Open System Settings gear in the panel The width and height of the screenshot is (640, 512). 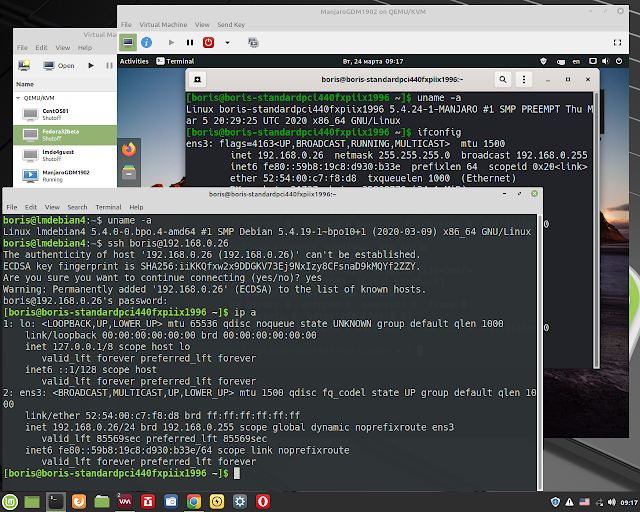(240, 502)
